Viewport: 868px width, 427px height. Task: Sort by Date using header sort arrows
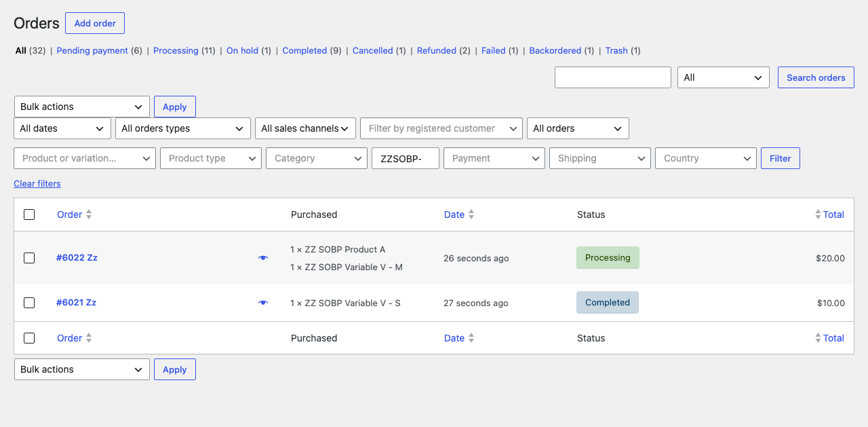coord(471,215)
